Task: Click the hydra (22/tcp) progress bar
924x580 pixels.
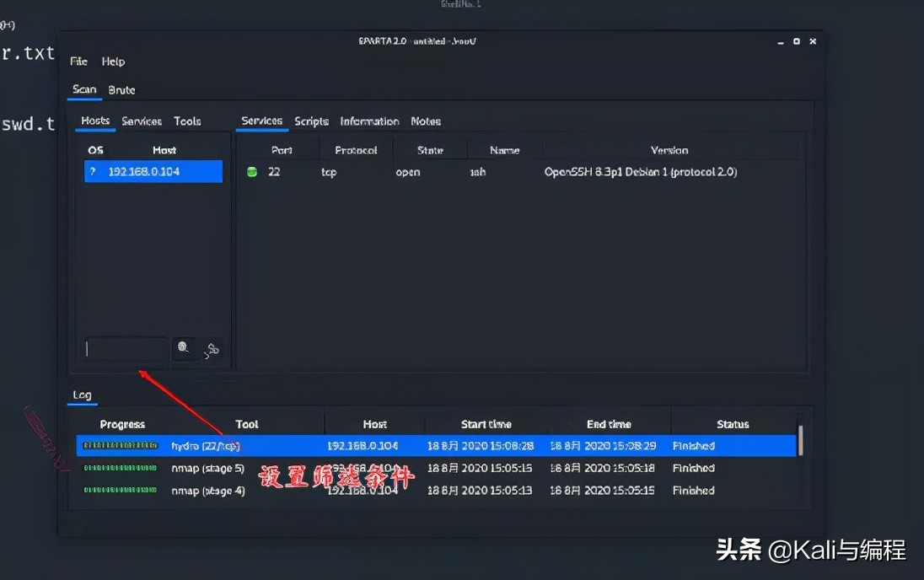Action: click(121, 446)
